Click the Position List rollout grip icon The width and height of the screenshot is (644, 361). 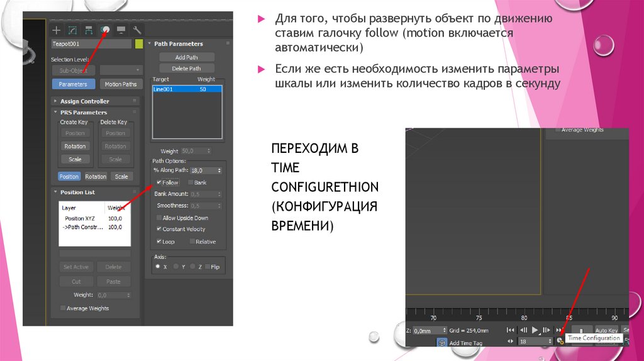(x=135, y=192)
